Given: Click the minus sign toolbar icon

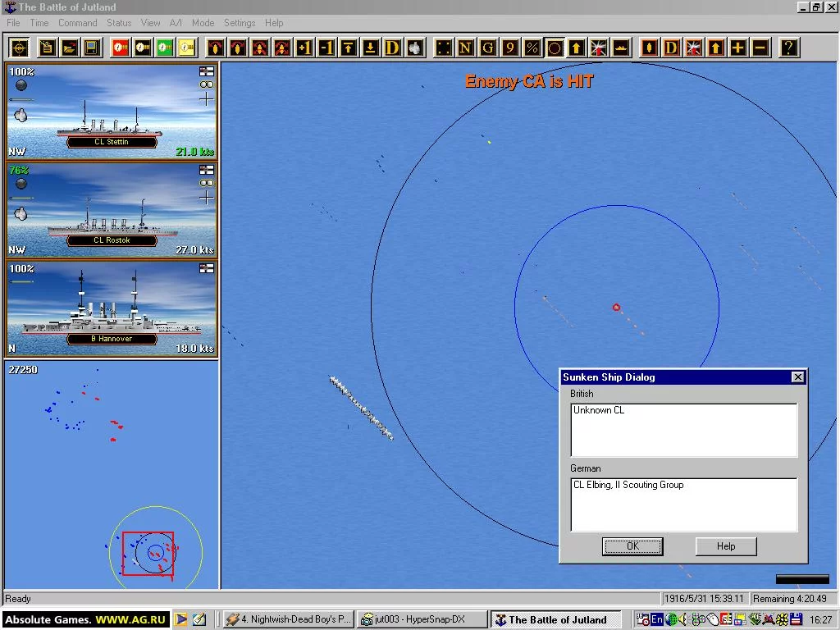Looking at the screenshot, I should pos(760,48).
